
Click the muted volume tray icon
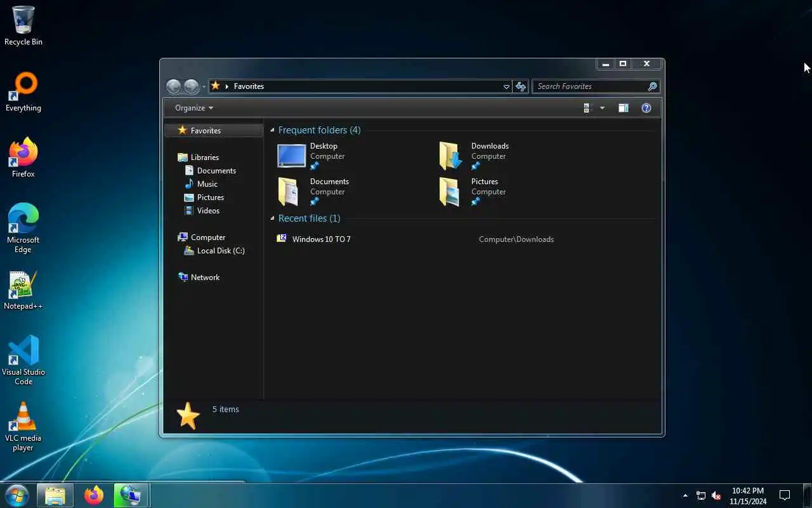pyautogui.click(x=717, y=495)
